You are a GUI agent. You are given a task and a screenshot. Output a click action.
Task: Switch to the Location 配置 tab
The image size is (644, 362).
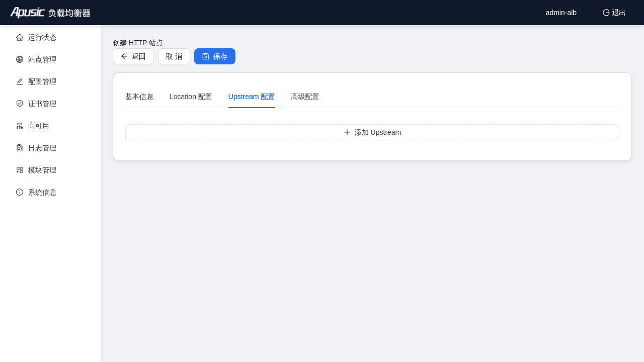191,97
